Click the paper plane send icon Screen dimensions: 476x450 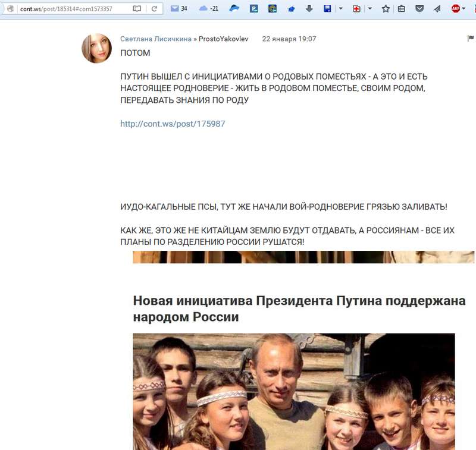tap(437, 8)
